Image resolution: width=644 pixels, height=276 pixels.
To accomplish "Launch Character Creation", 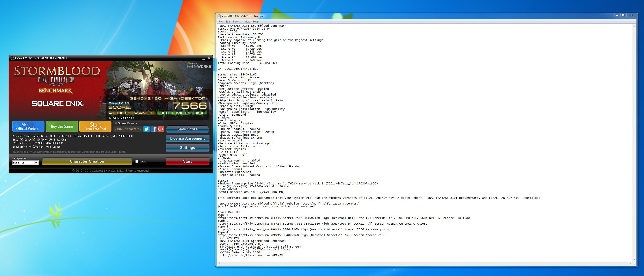I will (87, 161).
